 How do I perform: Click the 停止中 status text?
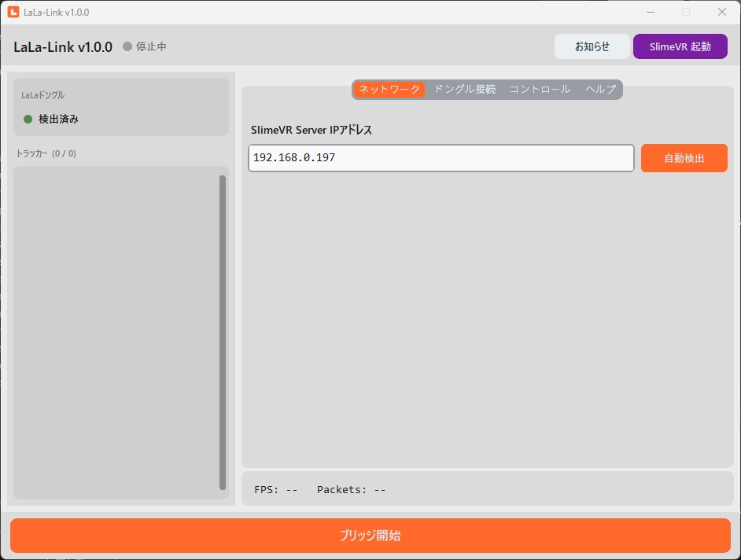pyautogui.click(x=151, y=46)
